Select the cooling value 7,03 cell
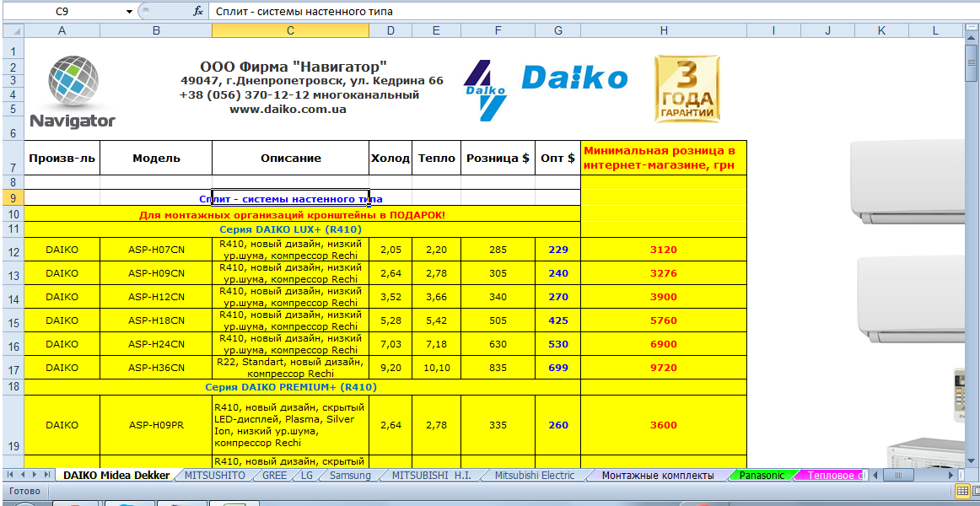 coord(390,343)
